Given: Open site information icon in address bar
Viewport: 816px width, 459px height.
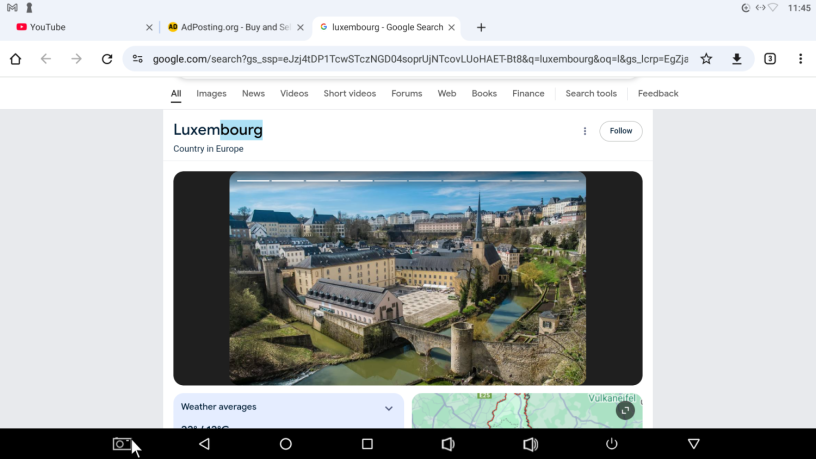Looking at the screenshot, I should [x=138, y=59].
